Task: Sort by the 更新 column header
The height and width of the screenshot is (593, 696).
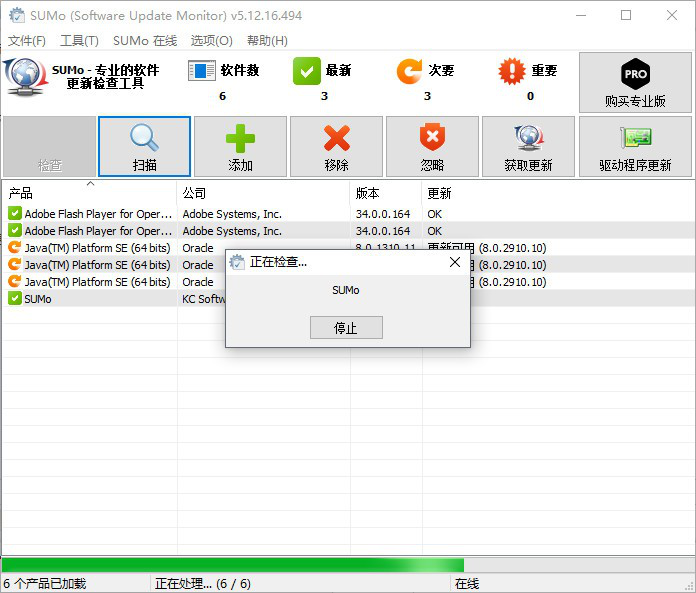Action: point(558,193)
